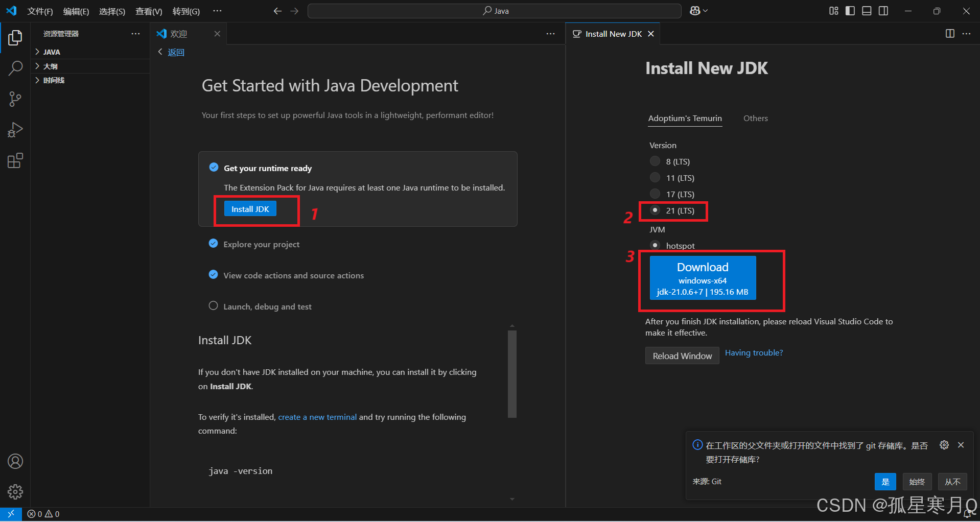Click scrollbar down arrow in walkthrough

point(512,500)
